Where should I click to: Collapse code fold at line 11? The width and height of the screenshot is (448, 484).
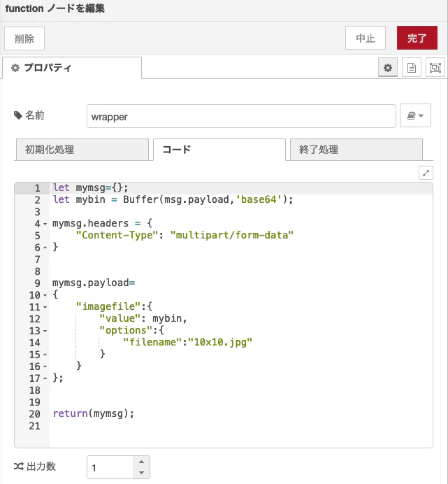[x=45, y=307]
